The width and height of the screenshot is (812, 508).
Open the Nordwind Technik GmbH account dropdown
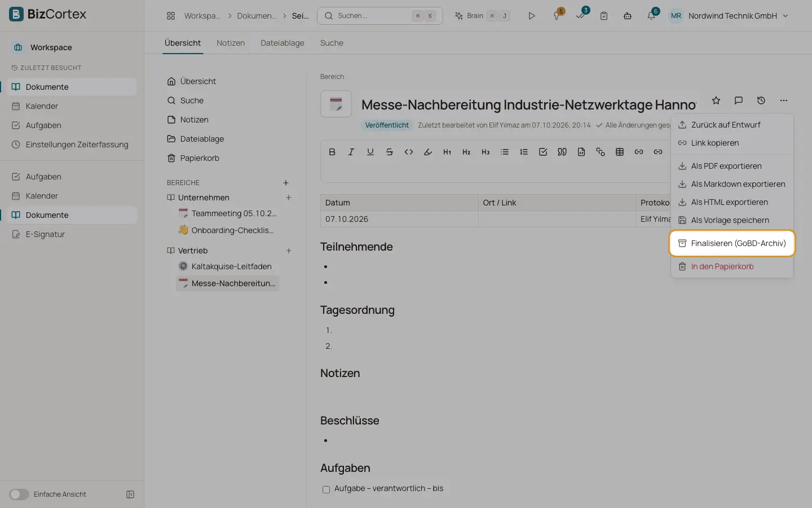click(x=729, y=16)
